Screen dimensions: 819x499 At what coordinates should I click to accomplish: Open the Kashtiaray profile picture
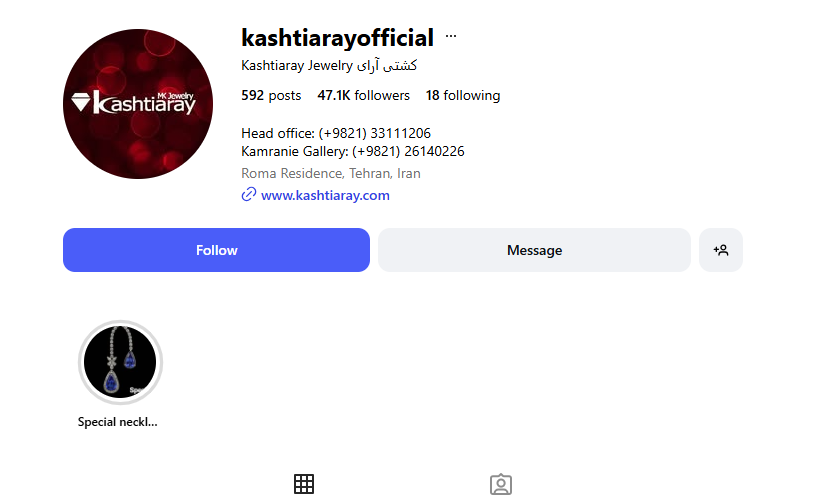138,104
